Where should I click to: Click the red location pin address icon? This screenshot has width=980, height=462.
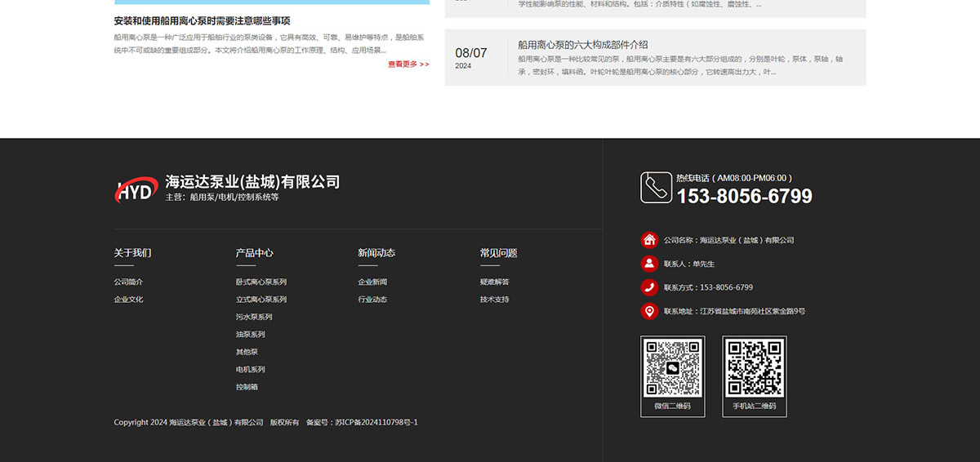(649, 311)
